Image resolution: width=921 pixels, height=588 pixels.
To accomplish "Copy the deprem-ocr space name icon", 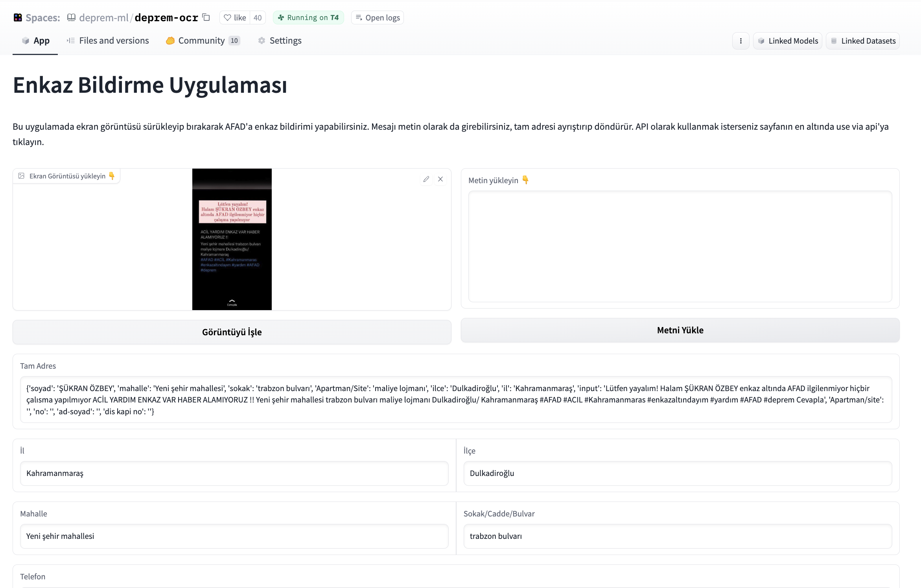I will (206, 17).
